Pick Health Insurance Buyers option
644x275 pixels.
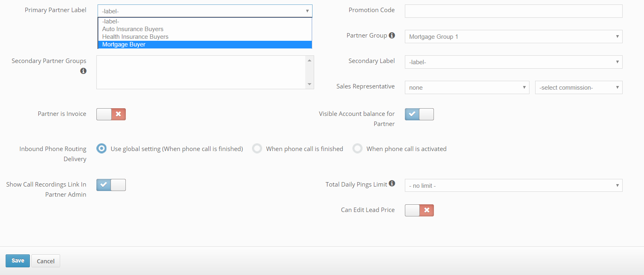click(135, 37)
